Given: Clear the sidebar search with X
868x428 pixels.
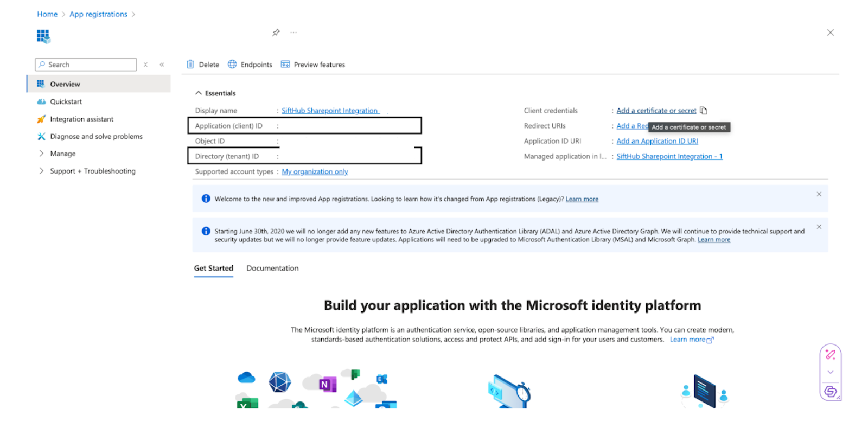Looking at the screenshot, I should pyautogui.click(x=145, y=65).
